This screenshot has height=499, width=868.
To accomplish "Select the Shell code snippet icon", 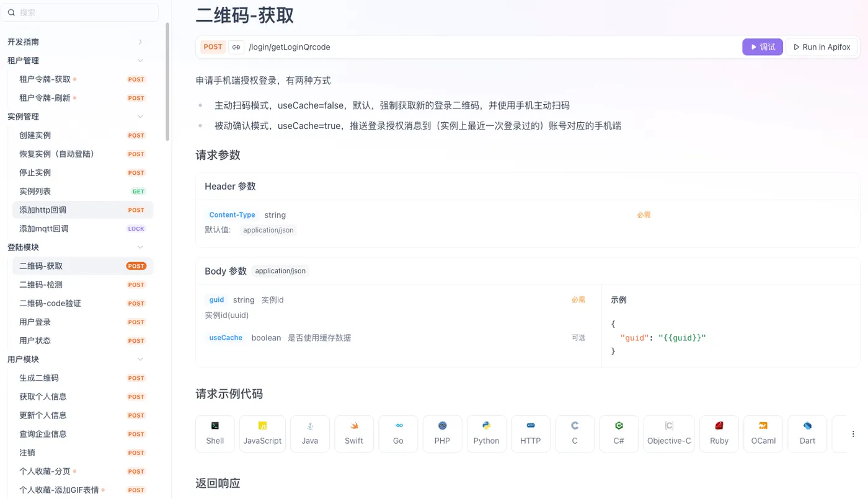I will point(215,433).
